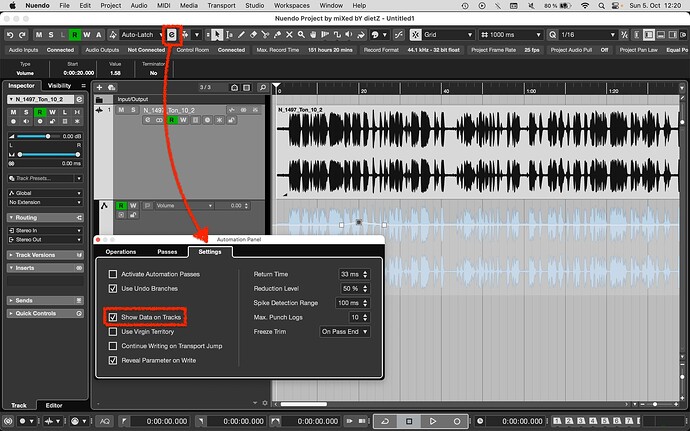The height and width of the screenshot is (431, 690).
Task: Click the Edit channel settings icon in Inspector
Action: tap(79, 99)
